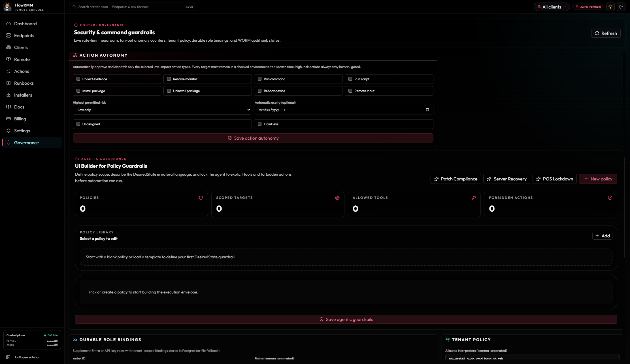The width and height of the screenshot is (630, 364).
Task: Select Governance in the sidebar
Action: (x=32, y=142)
